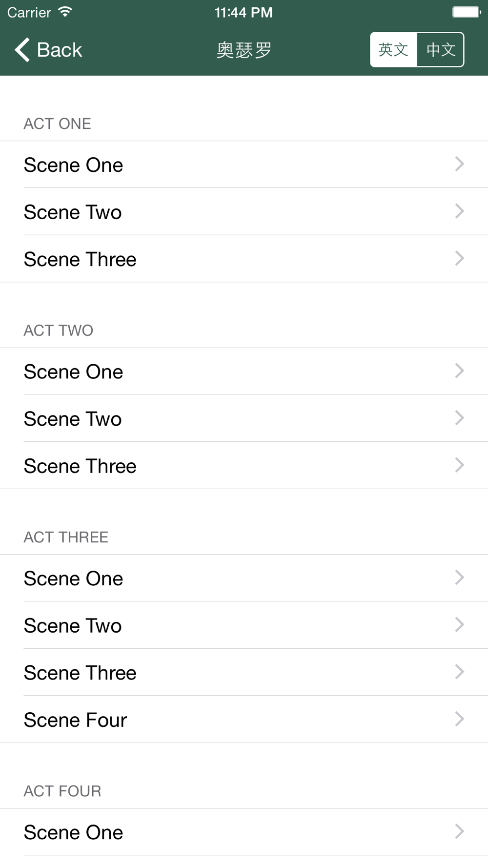Tap the Back text label
Screen dimensions: 488x868
coord(60,50)
